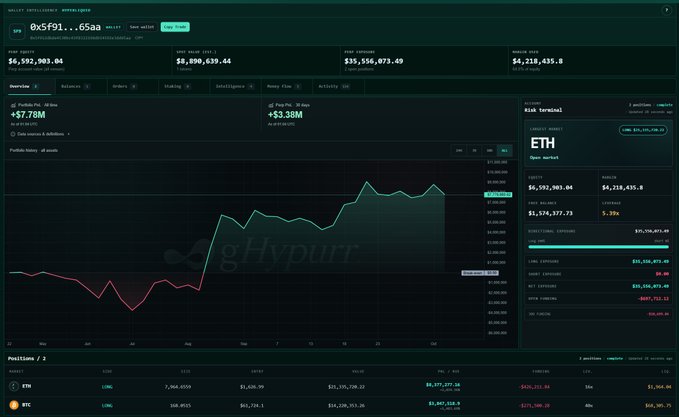The height and width of the screenshot is (417, 679).
Task: Click the directional exposure long/short bar
Action: pos(598,247)
